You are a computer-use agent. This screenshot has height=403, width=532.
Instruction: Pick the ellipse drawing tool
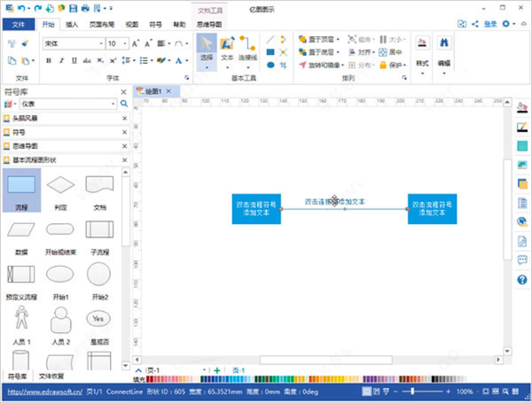click(x=270, y=65)
